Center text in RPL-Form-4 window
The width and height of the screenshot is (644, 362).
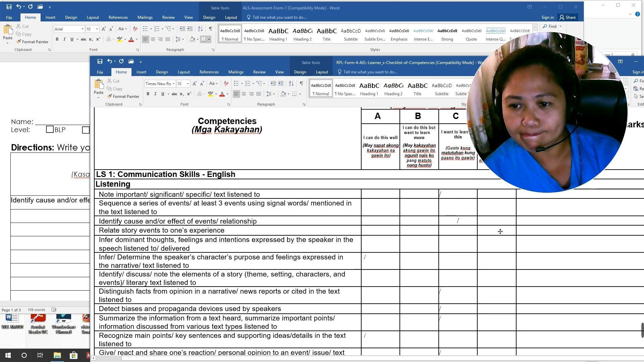pos(244,94)
